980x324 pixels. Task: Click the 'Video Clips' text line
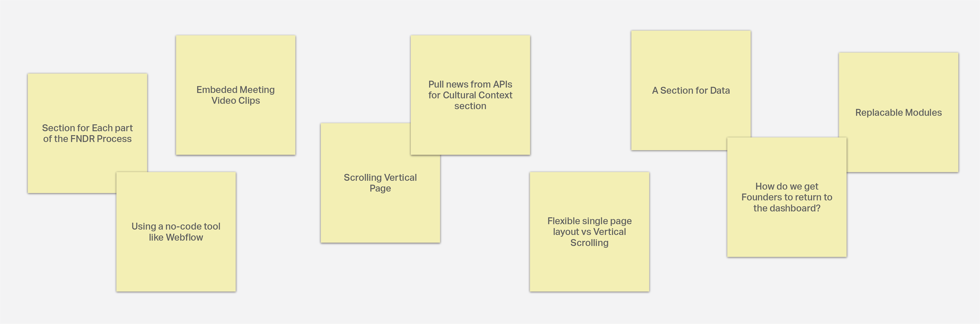point(236,100)
